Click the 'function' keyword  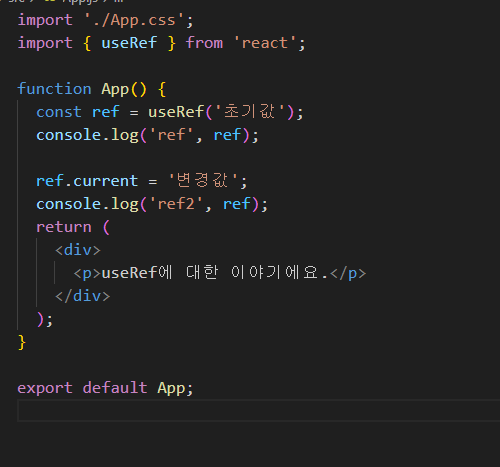(x=54, y=89)
